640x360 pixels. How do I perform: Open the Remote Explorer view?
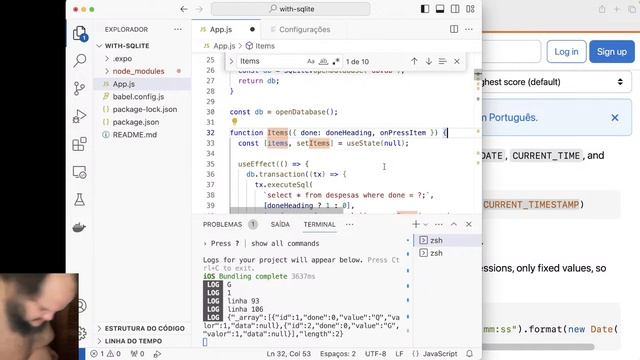[80, 172]
